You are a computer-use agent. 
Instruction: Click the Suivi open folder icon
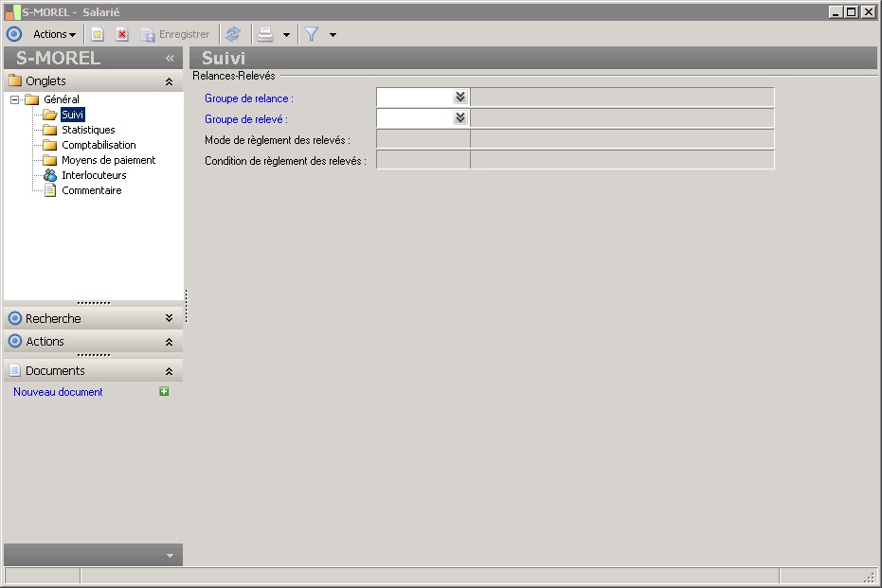click(x=50, y=115)
